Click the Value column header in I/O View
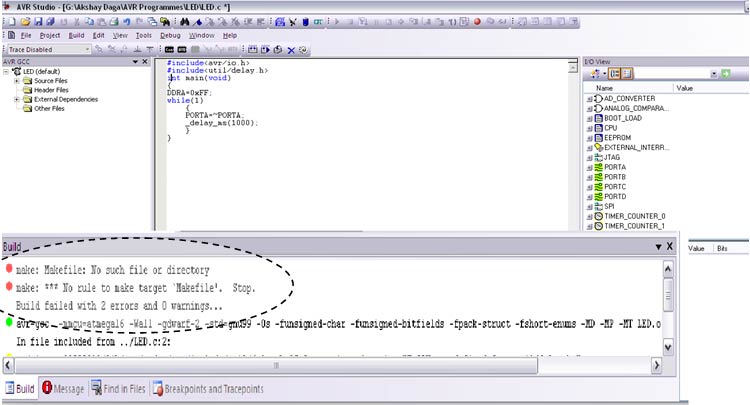This screenshot has height=405, width=750. [684, 88]
